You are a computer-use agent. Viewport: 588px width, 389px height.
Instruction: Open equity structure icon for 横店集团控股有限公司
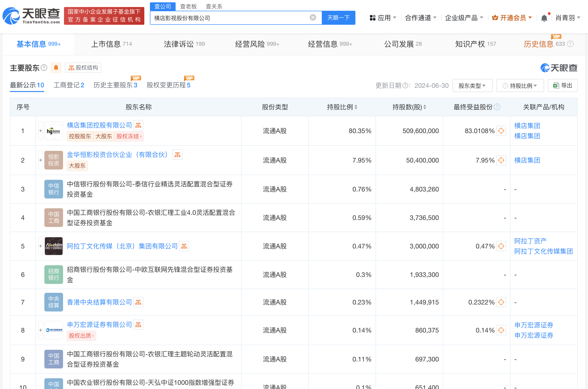point(138,125)
